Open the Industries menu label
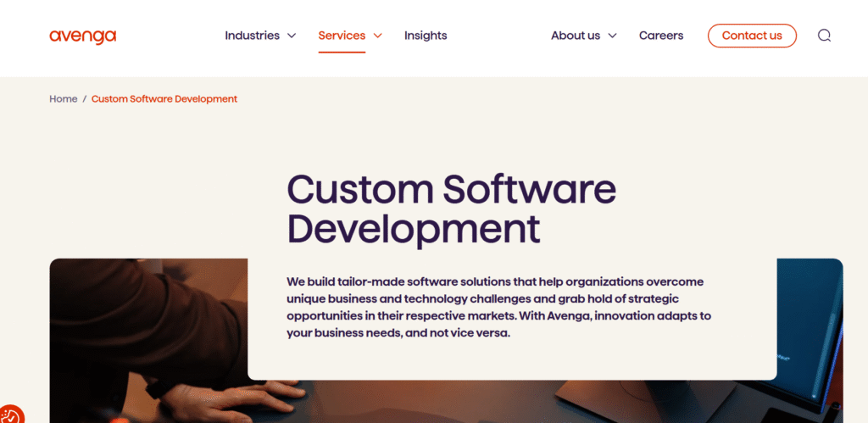 coord(252,36)
